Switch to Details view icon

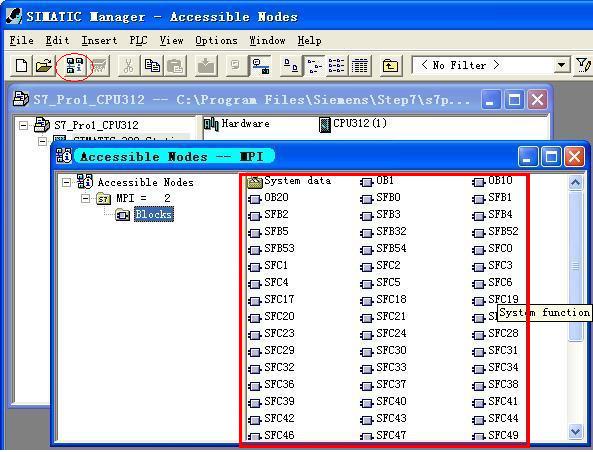pos(360,66)
